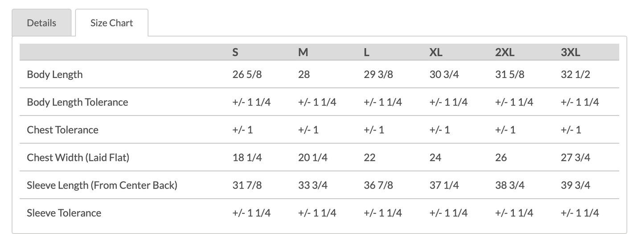
Task: Click the 2XL size column header
Action: click(x=505, y=52)
